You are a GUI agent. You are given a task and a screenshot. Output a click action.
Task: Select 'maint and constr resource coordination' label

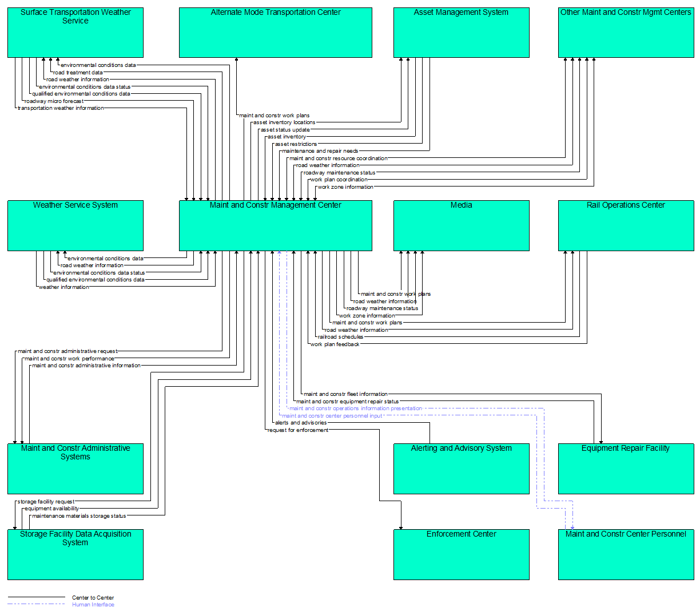coord(339,158)
